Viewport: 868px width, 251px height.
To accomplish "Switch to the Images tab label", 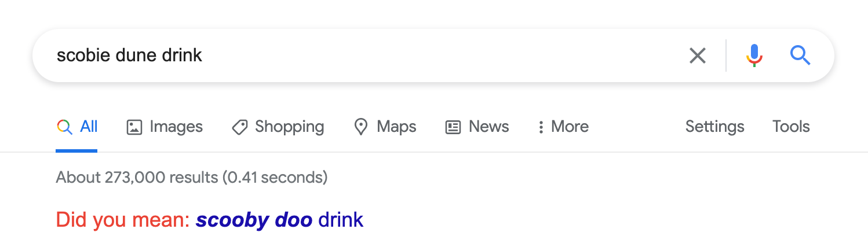I will 176,127.
